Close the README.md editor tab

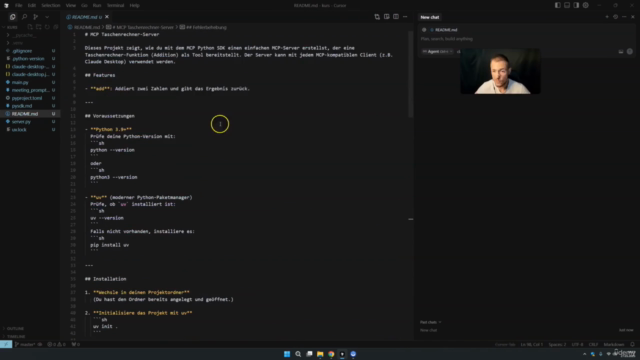(x=107, y=17)
